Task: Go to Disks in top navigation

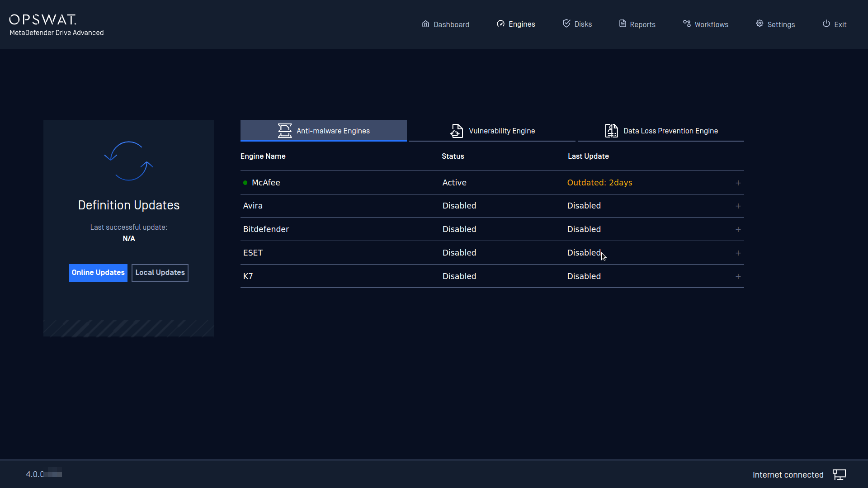Action: [577, 24]
